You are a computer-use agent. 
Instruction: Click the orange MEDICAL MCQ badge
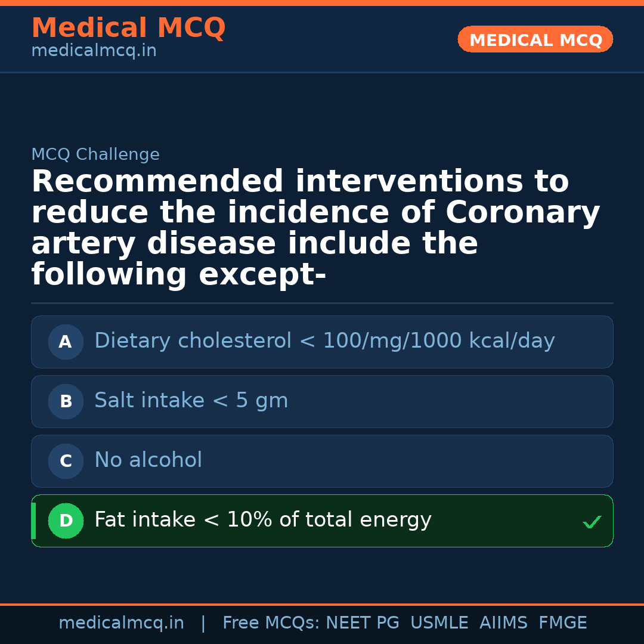tap(535, 40)
